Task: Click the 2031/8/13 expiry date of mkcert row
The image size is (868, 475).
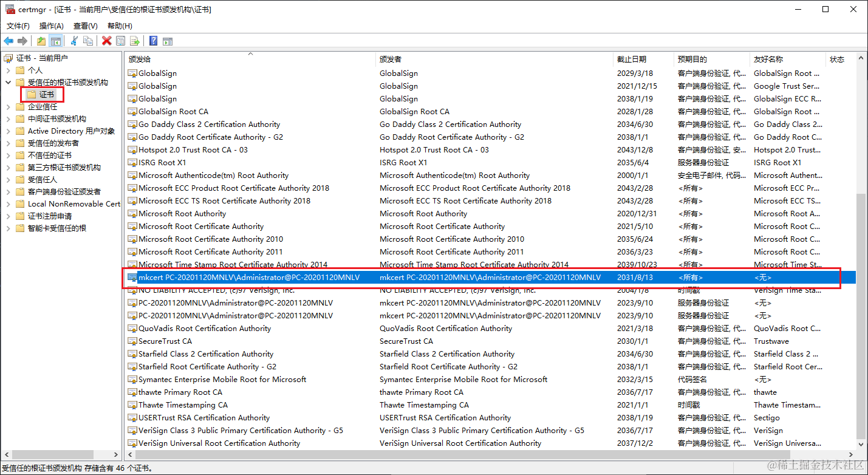Action: (x=635, y=278)
